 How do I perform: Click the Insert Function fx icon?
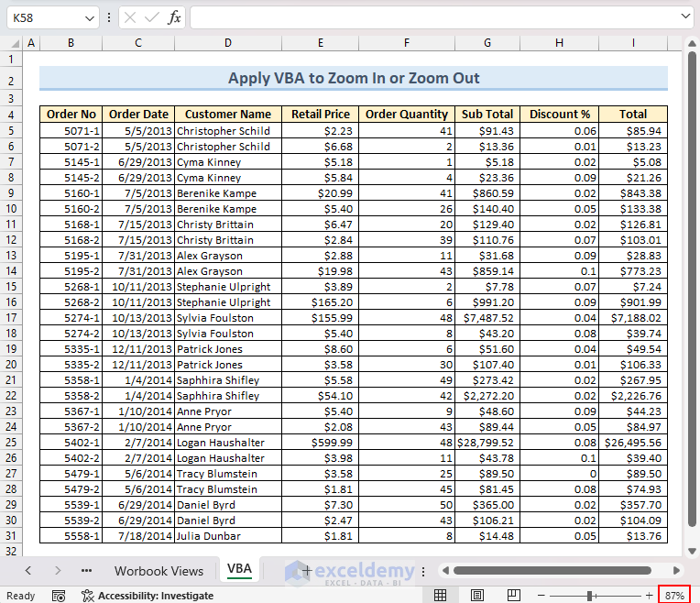174,17
